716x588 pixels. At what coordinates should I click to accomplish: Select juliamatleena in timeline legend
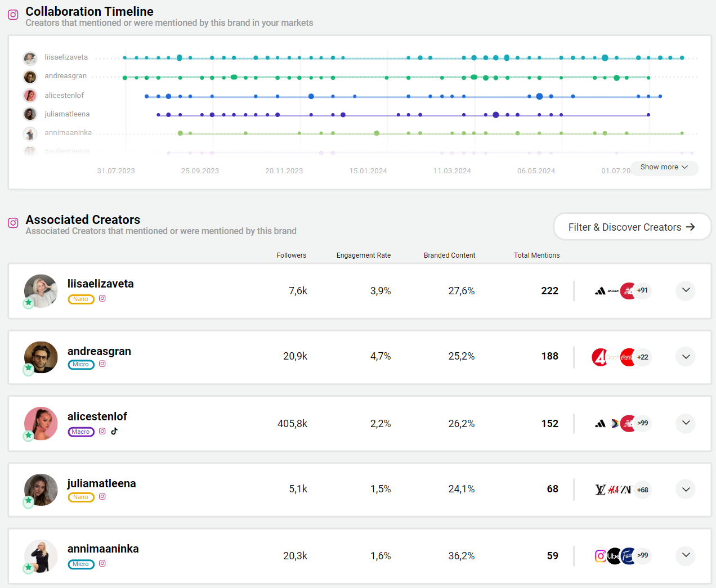[67, 114]
